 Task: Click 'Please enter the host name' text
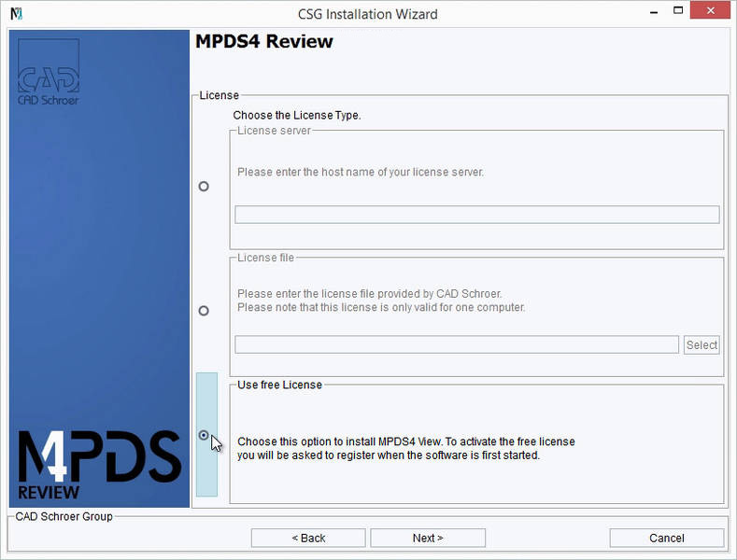click(x=360, y=172)
